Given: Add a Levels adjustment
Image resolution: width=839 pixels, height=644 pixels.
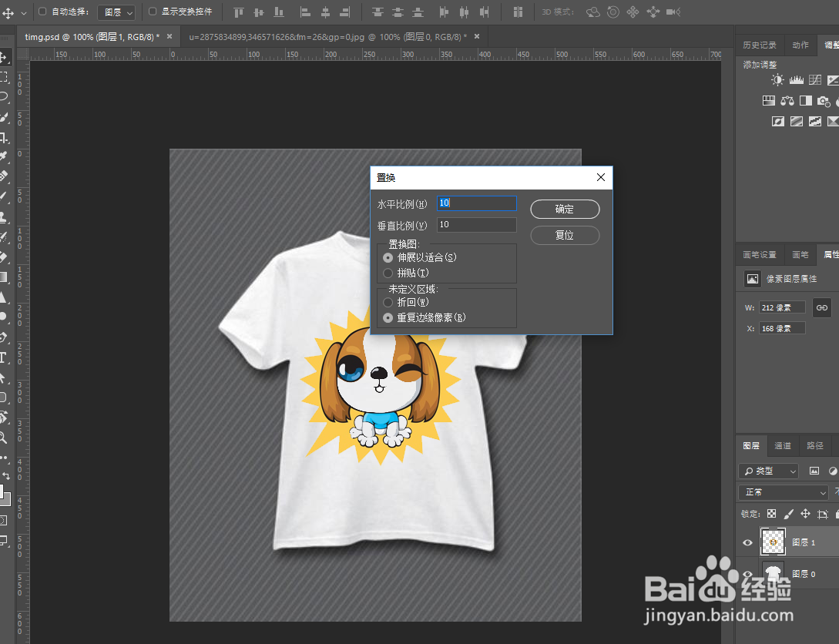Looking at the screenshot, I should point(796,80).
